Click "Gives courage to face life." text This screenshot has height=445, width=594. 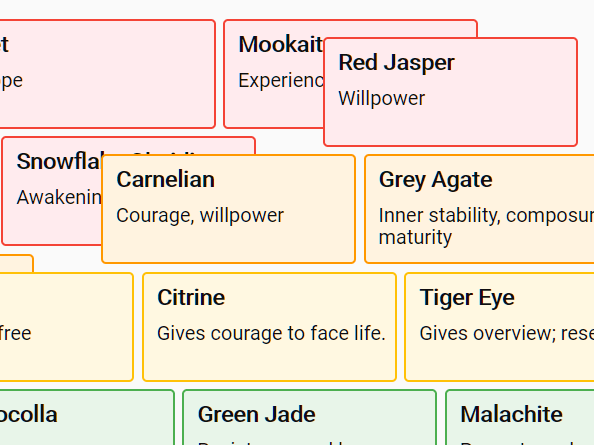tap(271, 334)
